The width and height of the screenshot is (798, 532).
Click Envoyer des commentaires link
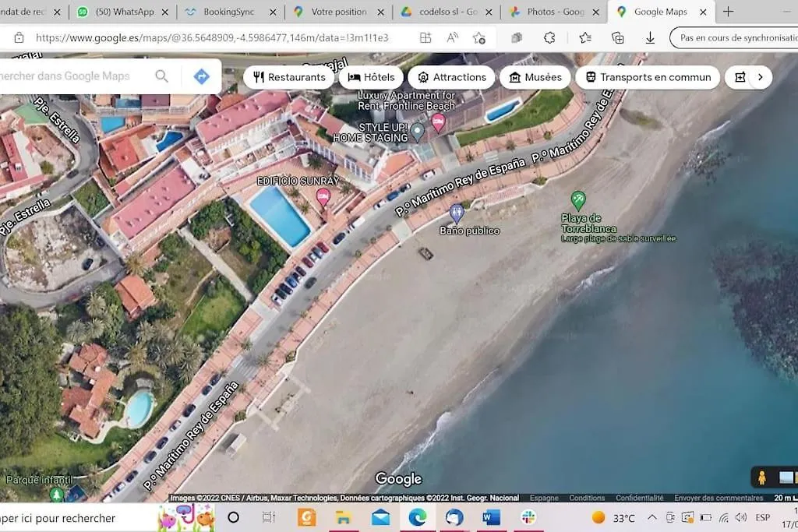pyautogui.click(x=718, y=498)
